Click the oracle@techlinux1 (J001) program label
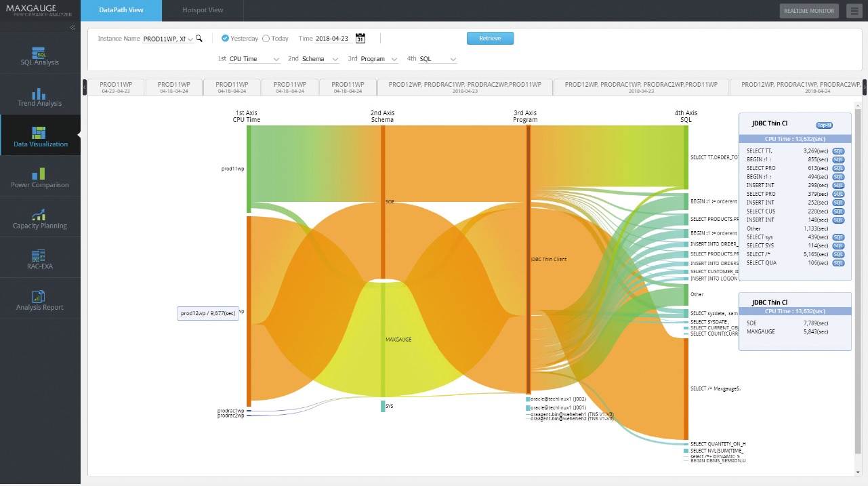 (x=558, y=407)
